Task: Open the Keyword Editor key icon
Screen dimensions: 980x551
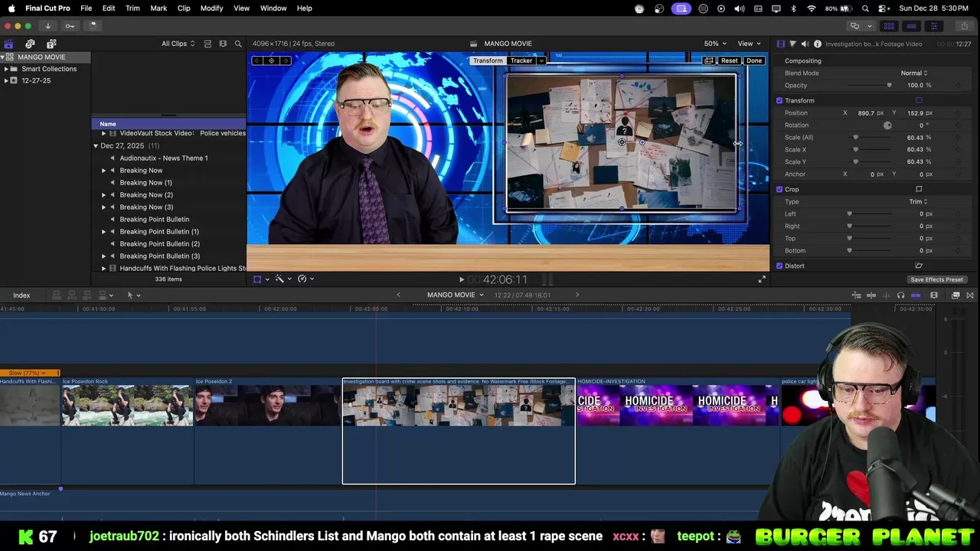Action: pyautogui.click(x=70, y=25)
